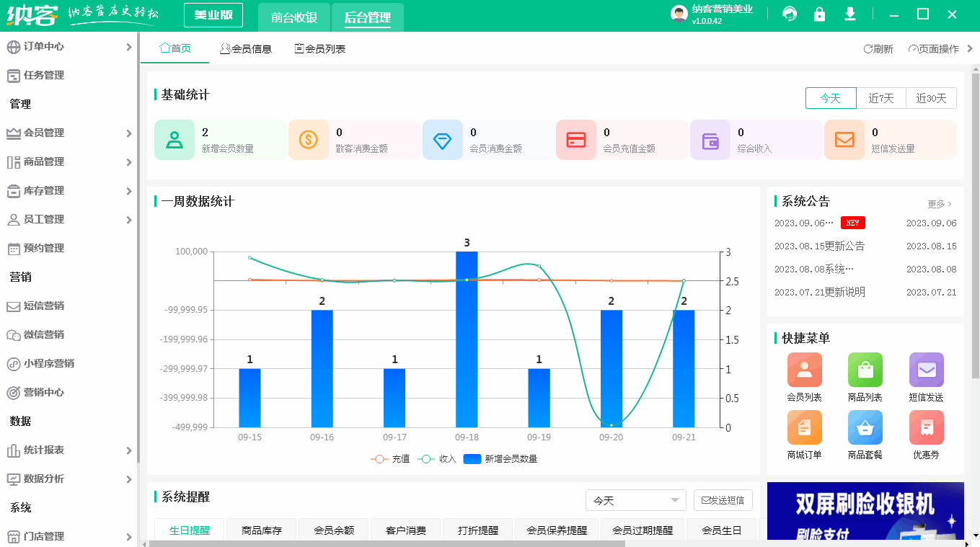Click the download icon in the title bar

pos(849,14)
